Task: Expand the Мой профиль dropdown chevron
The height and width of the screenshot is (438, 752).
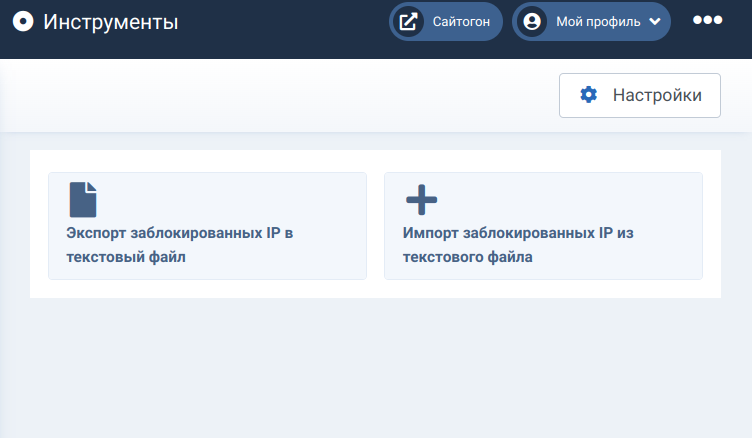Action: point(655,22)
